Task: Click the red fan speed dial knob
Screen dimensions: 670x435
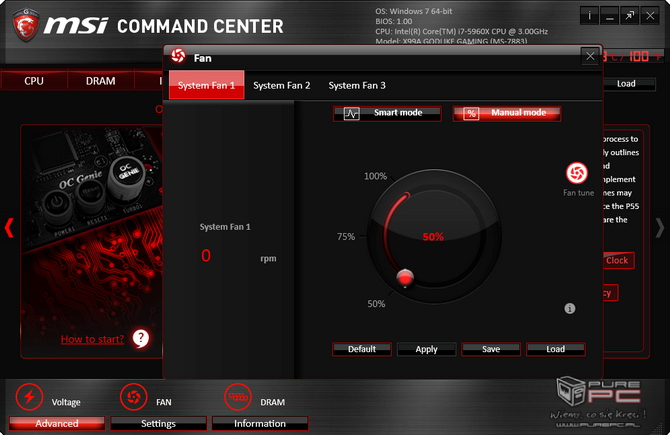Action: pos(405,278)
